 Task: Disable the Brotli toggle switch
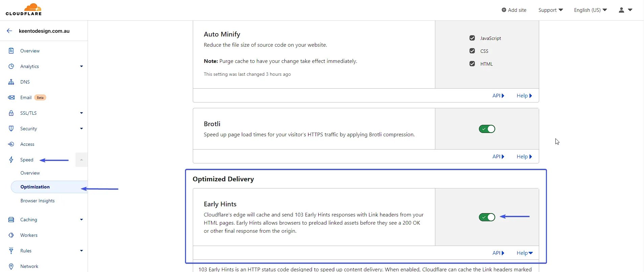click(x=487, y=129)
